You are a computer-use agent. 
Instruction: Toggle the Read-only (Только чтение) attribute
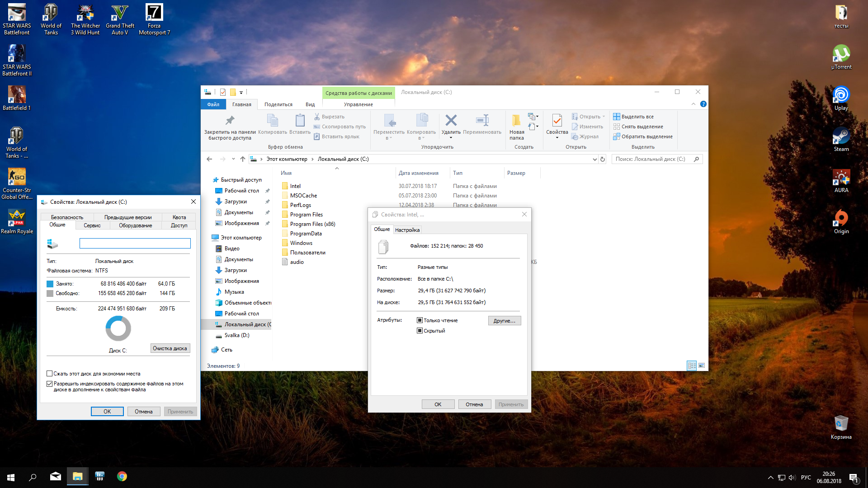click(420, 320)
